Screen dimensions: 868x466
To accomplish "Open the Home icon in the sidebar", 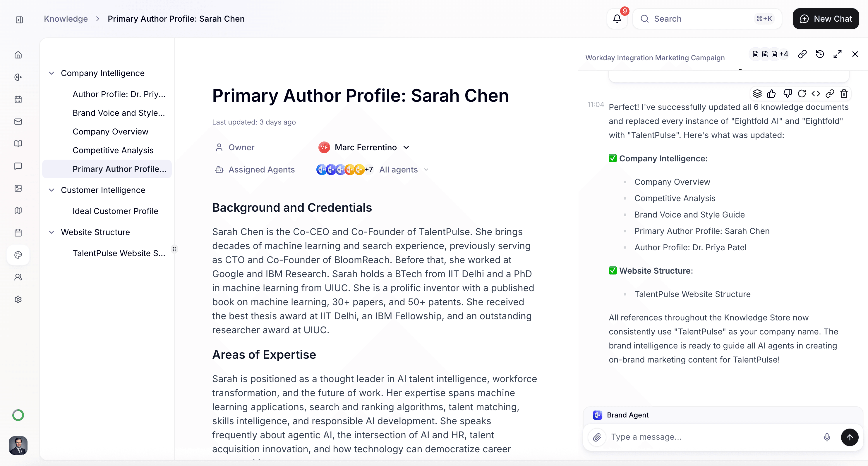I will click(x=18, y=55).
